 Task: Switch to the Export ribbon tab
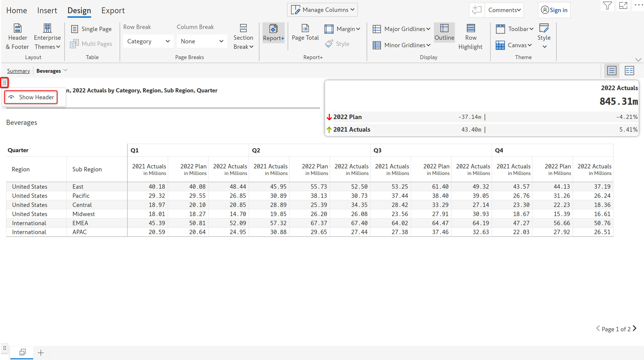point(113,10)
